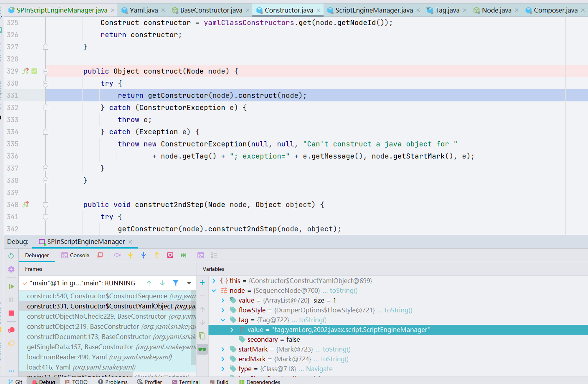
Task: Click the Step Out icon
Action: point(157,255)
